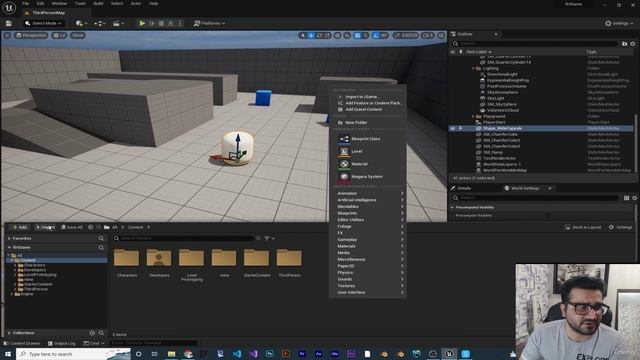Viewport: 640px width, 360px height.
Task: Click search icon beside Collections
Action: tap(101, 333)
